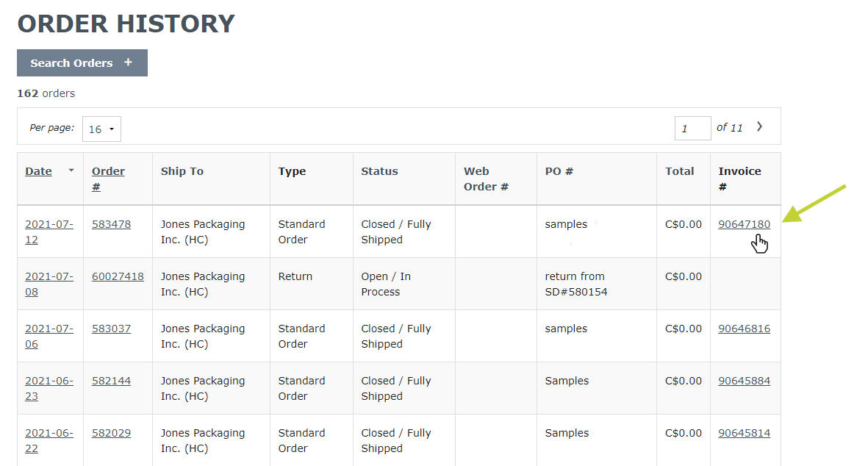Open invoice 90645884

[x=744, y=381]
